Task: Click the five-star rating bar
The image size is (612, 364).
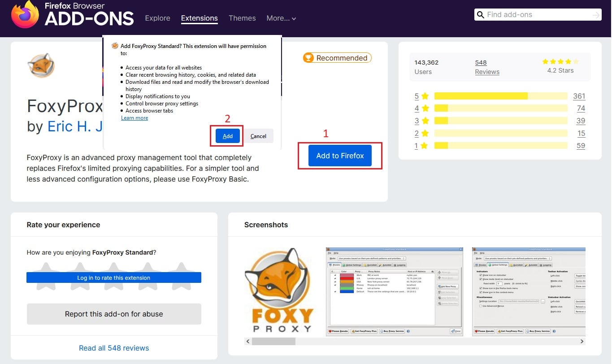Action: [501, 96]
